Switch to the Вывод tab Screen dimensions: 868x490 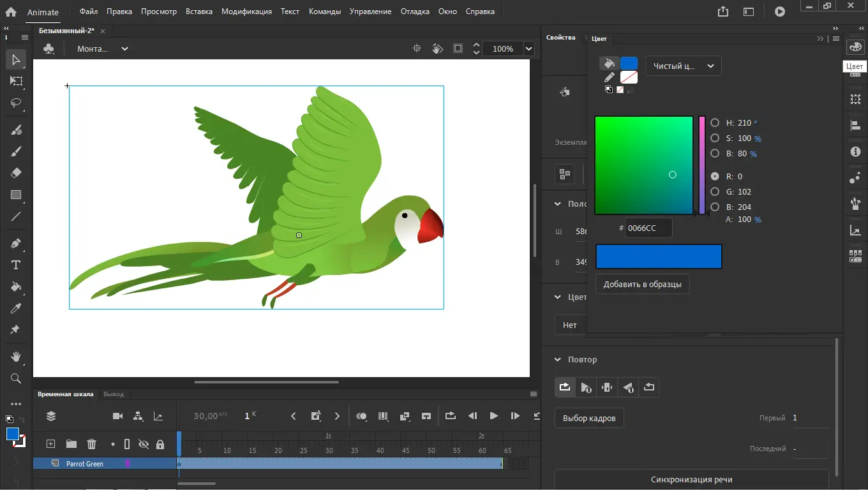pyautogui.click(x=114, y=394)
